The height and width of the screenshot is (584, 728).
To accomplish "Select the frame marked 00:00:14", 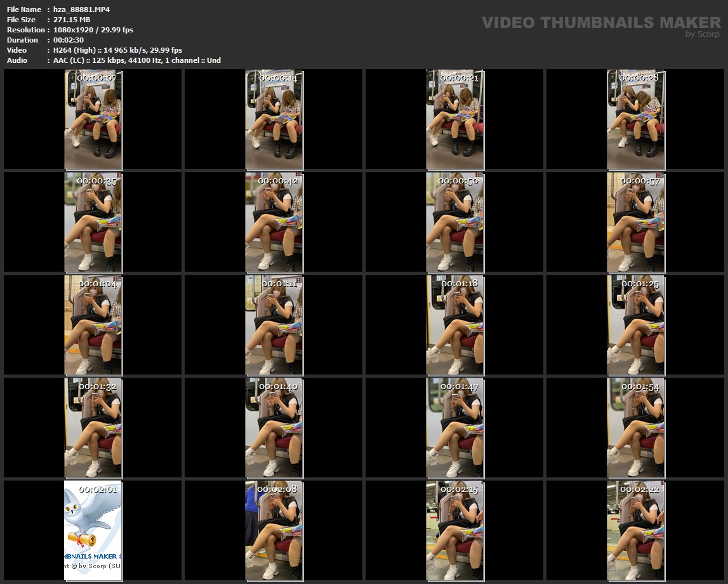I will click(274, 119).
